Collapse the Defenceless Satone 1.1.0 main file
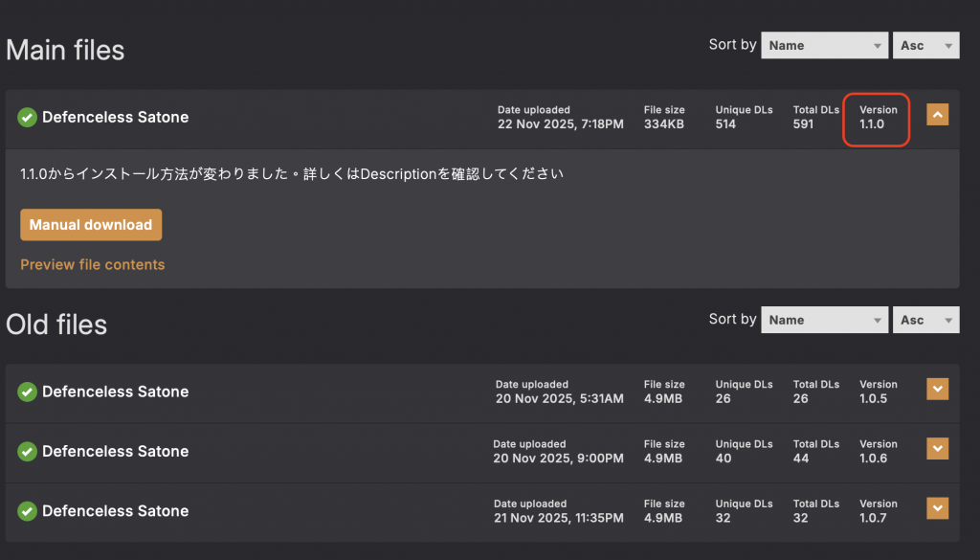The height and width of the screenshot is (560, 980). click(937, 114)
